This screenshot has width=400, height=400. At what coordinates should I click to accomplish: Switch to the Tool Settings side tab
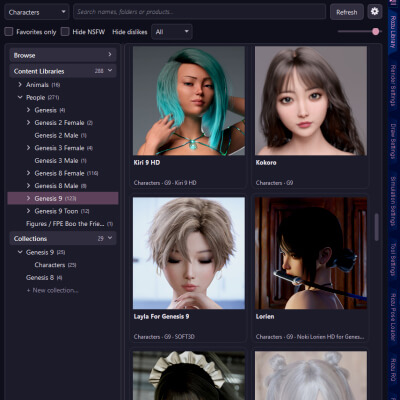click(x=393, y=259)
